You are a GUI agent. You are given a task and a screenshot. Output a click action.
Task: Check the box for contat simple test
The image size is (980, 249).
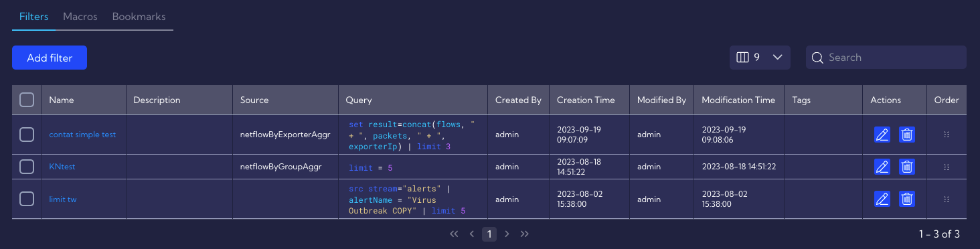pyautogui.click(x=27, y=135)
